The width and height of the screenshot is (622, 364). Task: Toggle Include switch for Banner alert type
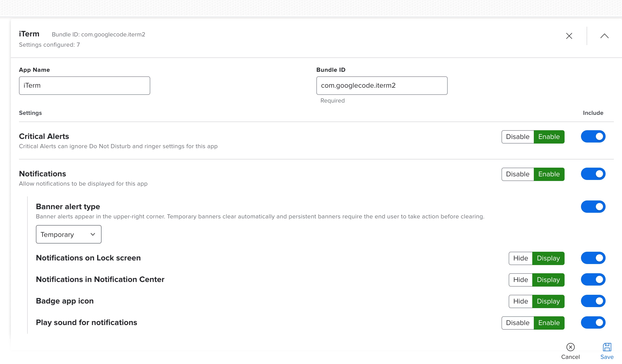(x=593, y=207)
